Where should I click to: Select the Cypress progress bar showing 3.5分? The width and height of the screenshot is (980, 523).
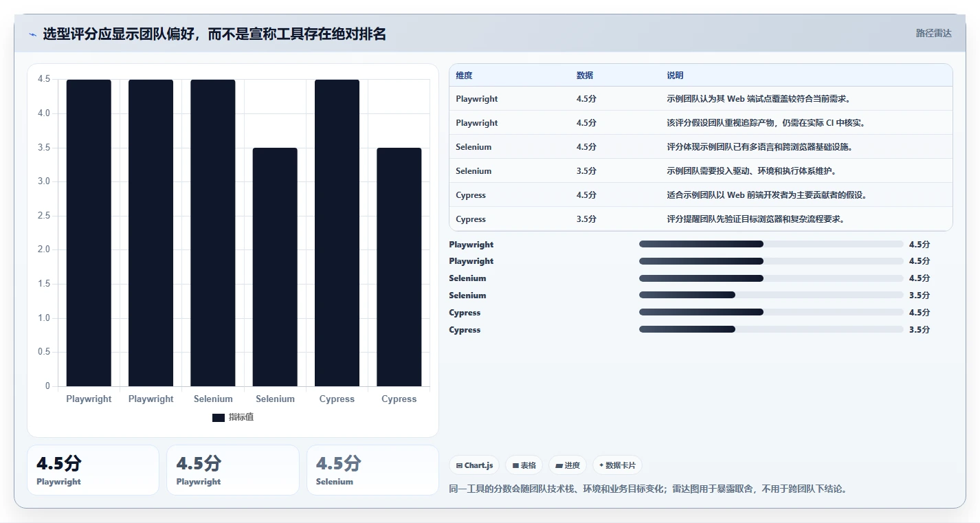(771, 330)
